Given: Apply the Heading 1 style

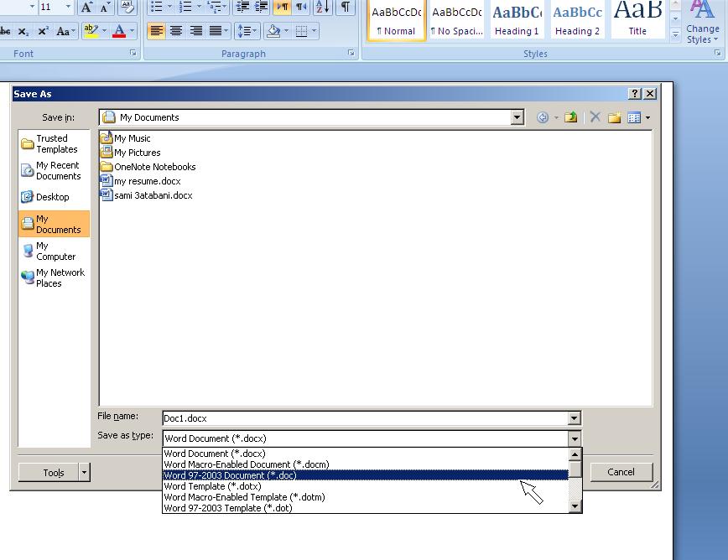Looking at the screenshot, I should click(517, 21).
